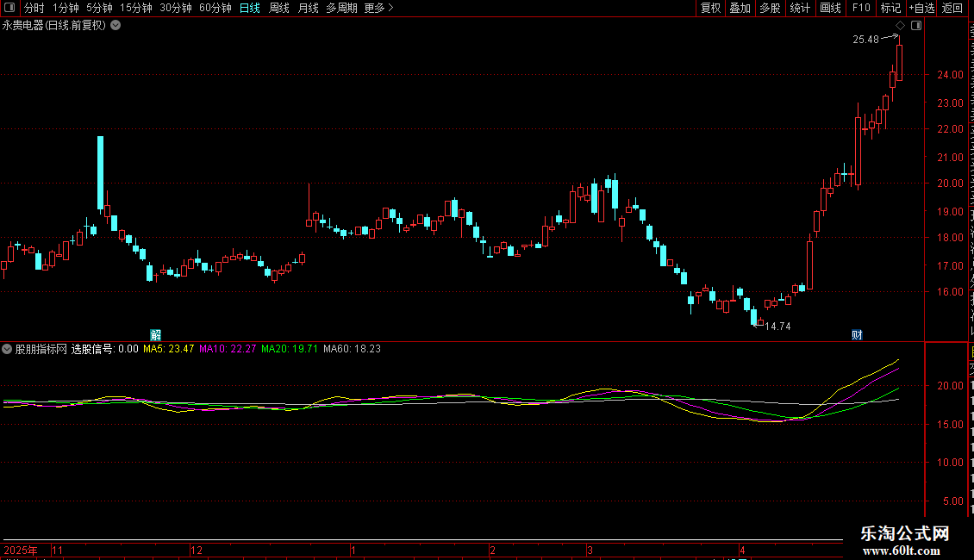Open F10 company information

(x=861, y=8)
